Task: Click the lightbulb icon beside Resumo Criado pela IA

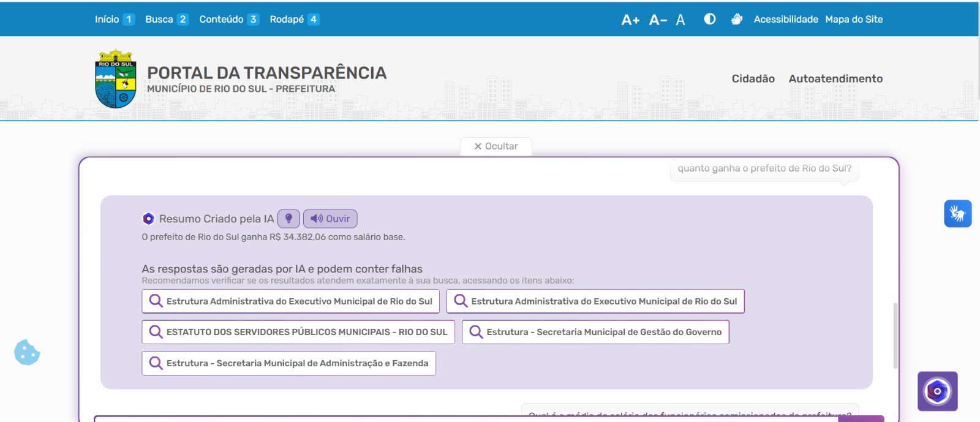Action: pyautogui.click(x=288, y=219)
